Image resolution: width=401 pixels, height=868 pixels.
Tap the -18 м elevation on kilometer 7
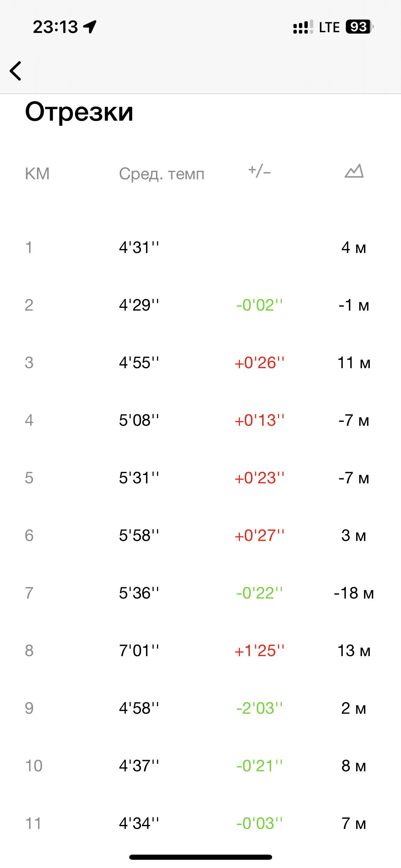(x=354, y=593)
